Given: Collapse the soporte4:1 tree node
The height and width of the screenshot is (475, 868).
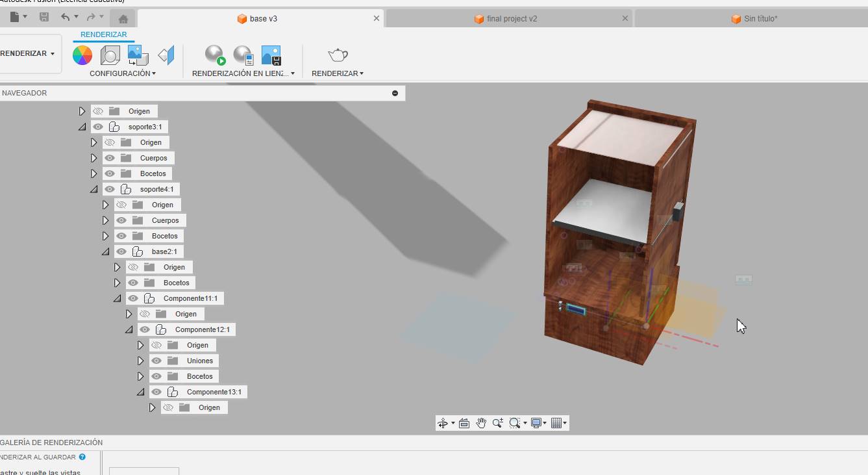Looking at the screenshot, I should (x=93, y=189).
